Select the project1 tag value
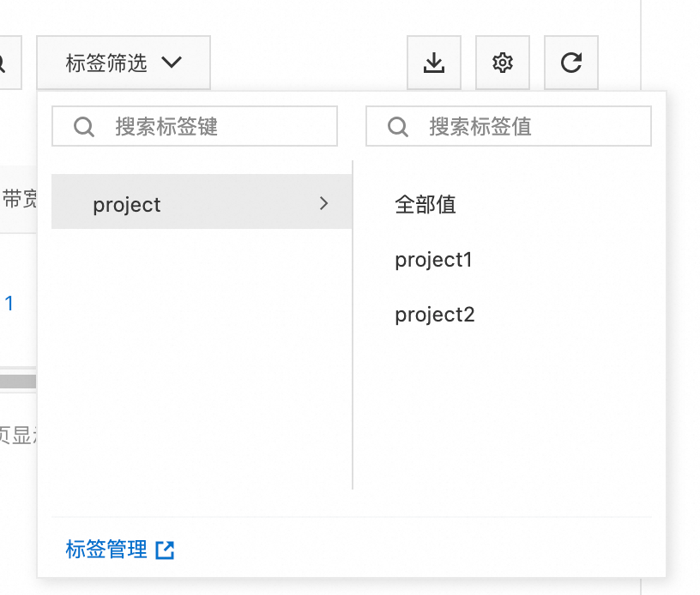Viewport: 700px width, 595px height. click(x=433, y=260)
